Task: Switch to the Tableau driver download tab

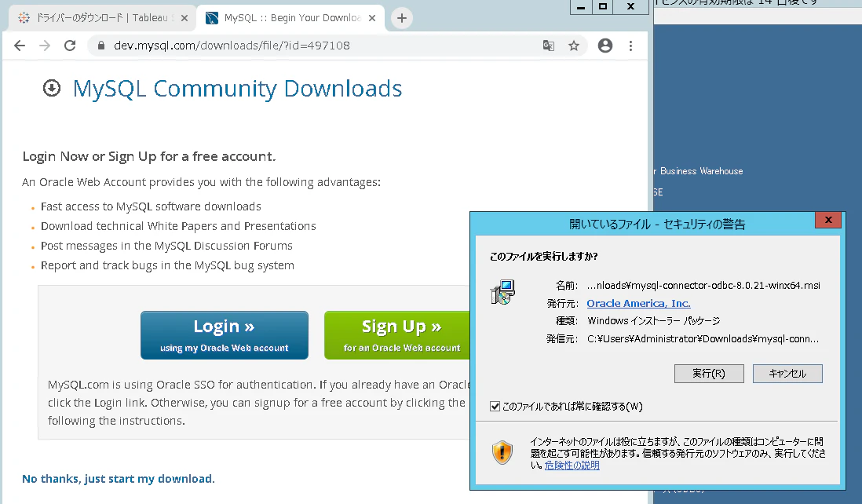Action: (102, 18)
